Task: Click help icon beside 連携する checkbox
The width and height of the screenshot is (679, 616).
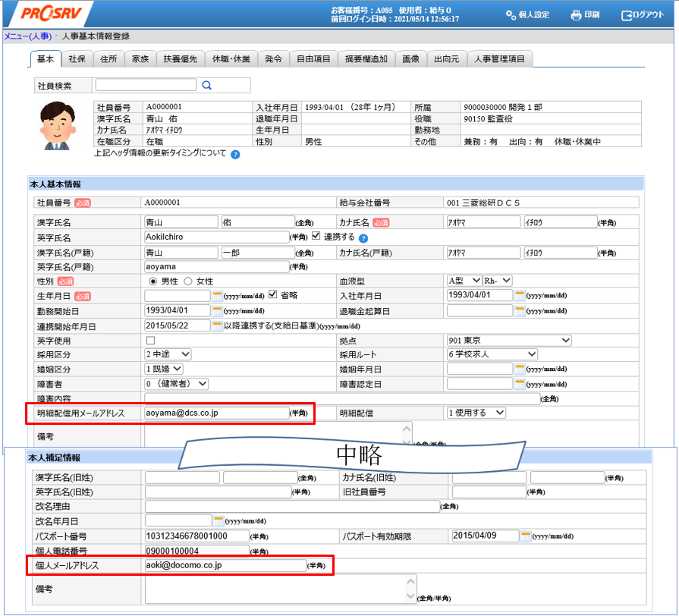Action: 363,238
